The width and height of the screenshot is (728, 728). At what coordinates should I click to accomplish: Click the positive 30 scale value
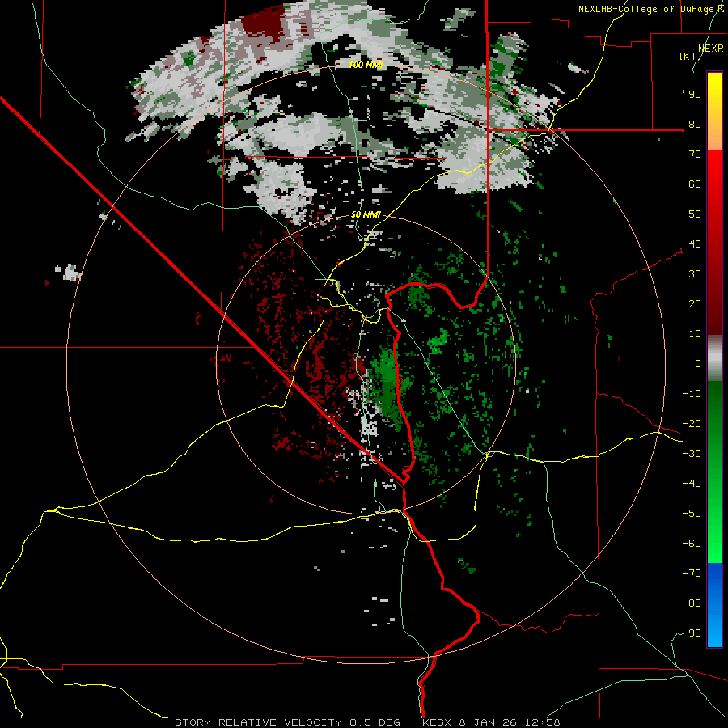pyautogui.click(x=695, y=274)
